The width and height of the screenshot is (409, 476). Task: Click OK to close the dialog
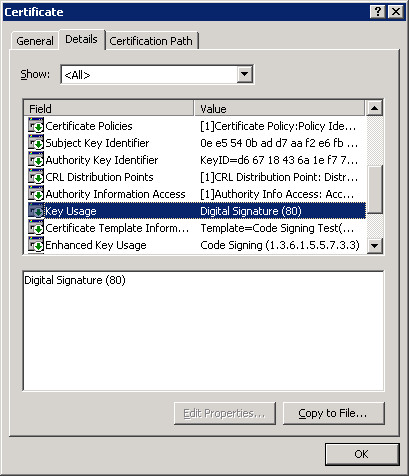tap(362, 454)
